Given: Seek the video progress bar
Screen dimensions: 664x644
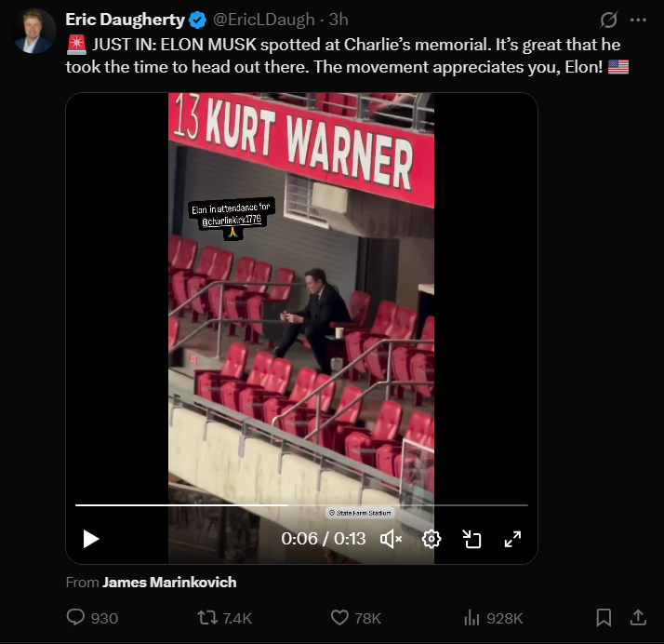Looking at the screenshot, I should [x=301, y=505].
